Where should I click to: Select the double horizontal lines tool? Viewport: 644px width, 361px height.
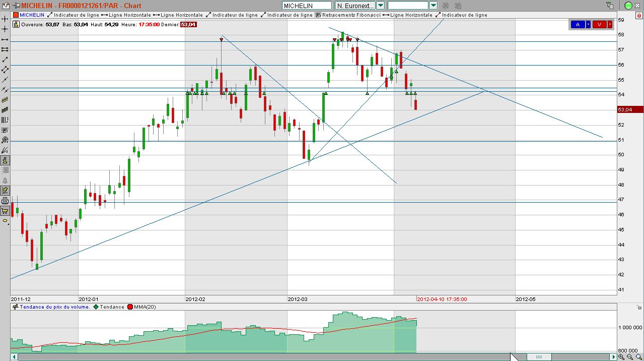tap(5, 49)
